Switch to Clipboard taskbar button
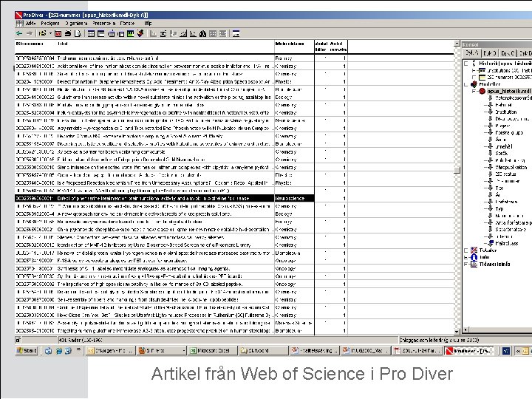The width and height of the screenshot is (532, 399). tap(263, 350)
